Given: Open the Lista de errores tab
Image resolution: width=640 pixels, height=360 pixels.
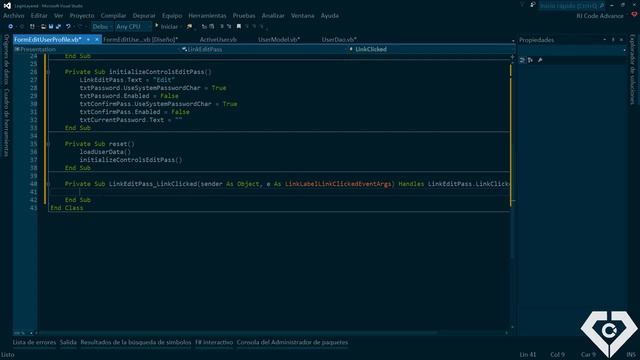Looking at the screenshot, I should 34,342.
